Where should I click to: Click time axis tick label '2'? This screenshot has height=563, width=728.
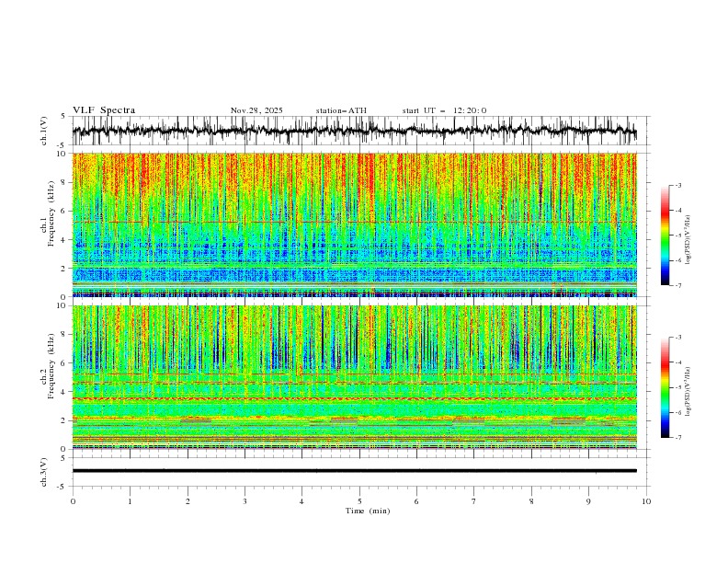point(188,501)
